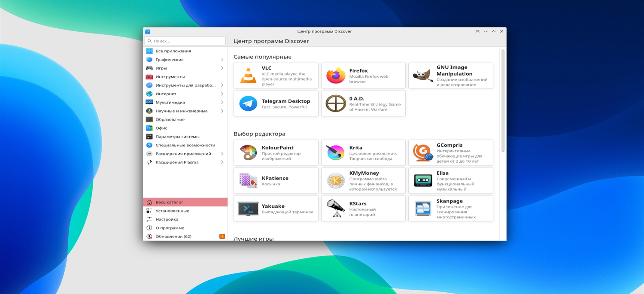Select Графические category label

point(170,60)
